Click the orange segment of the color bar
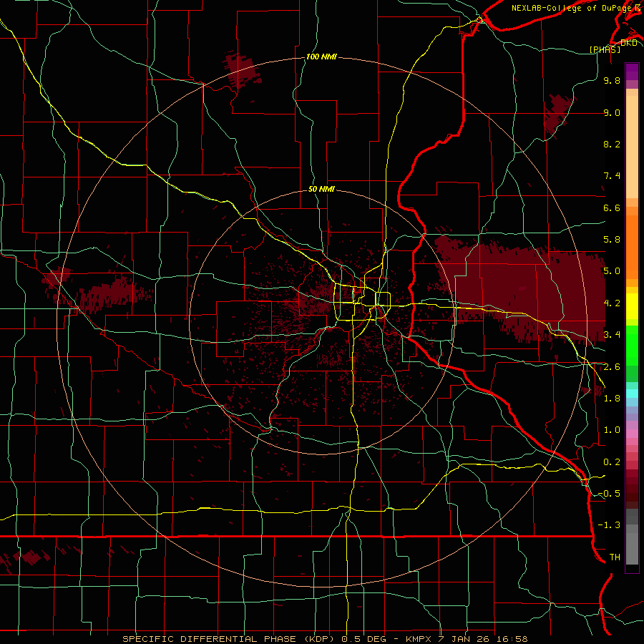The image size is (644, 644). pyautogui.click(x=632, y=246)
